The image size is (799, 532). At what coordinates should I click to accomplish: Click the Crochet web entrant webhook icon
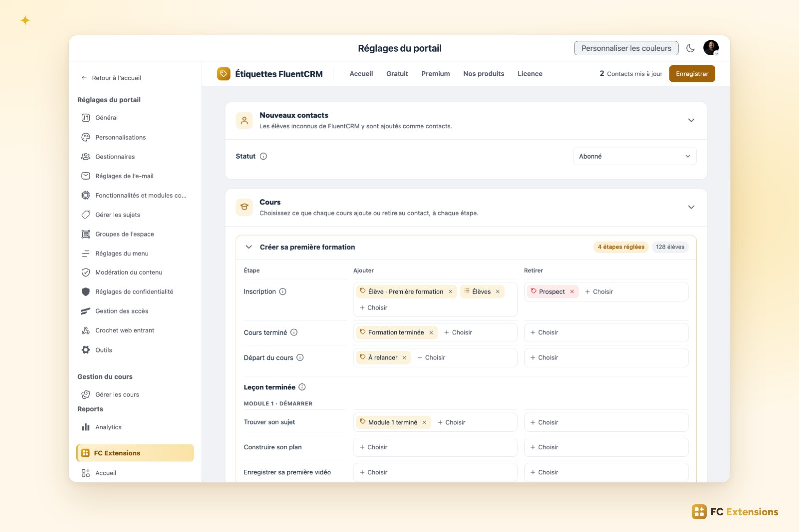[x=86, y=330]
